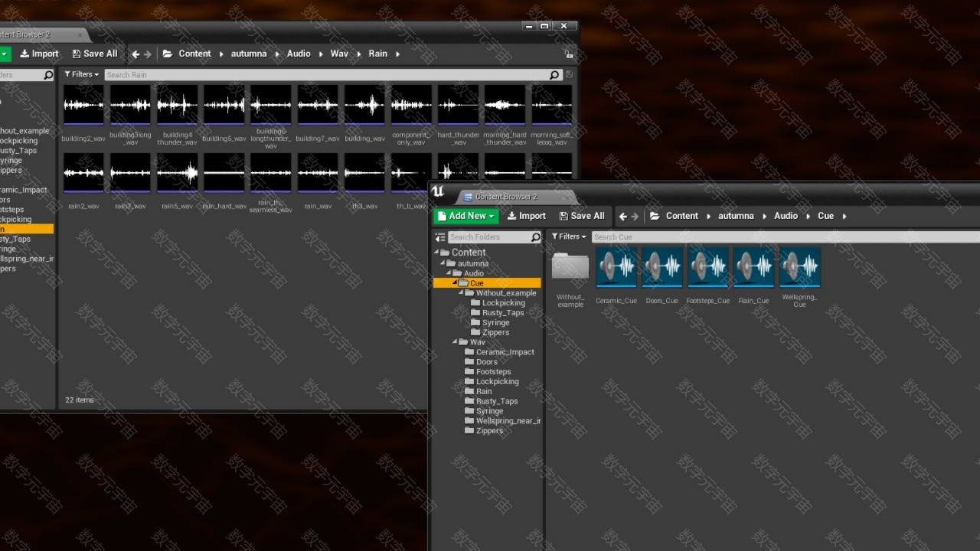This screenshot has height=551, width=980.
Task: Click the arrow after Cue in the path bar
Action: [844, 217]
